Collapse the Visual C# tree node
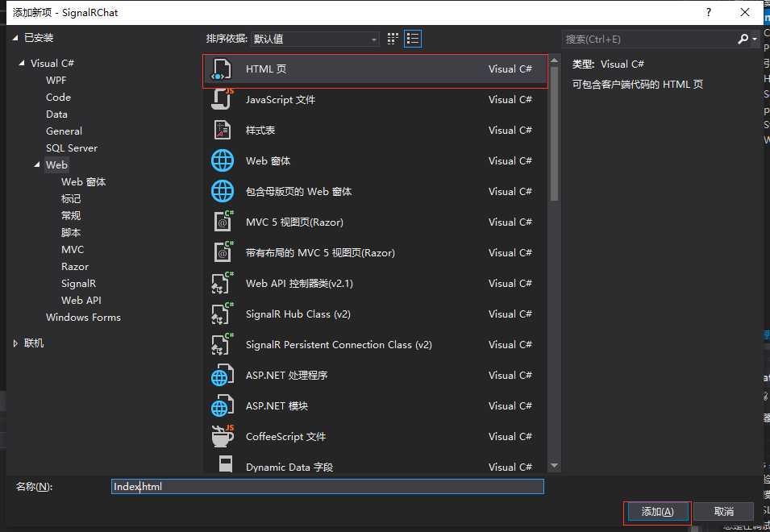Screen dimensions: 770x532 coord(22,64)
